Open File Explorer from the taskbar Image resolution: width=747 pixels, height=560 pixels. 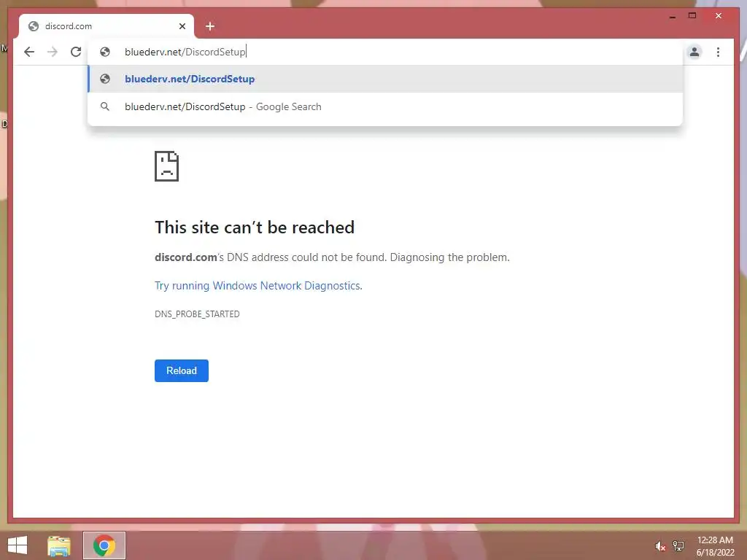tap(59, 545)
